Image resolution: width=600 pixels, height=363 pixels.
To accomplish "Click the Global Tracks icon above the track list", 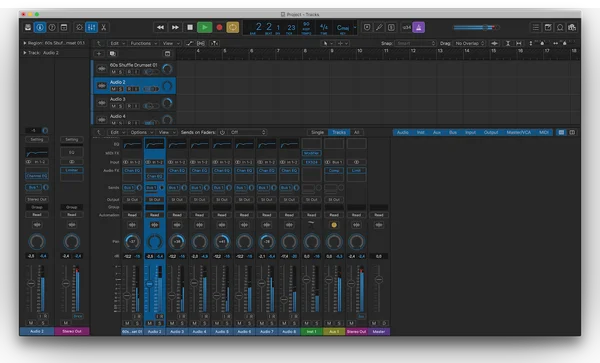I will coord(167,54).
